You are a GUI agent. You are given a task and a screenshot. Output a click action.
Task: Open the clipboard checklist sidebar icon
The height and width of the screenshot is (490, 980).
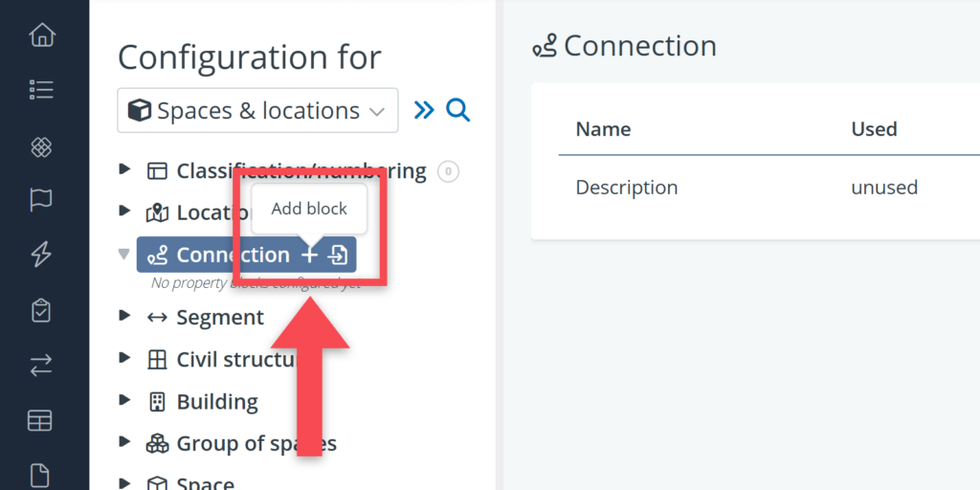tap(42, 310)
